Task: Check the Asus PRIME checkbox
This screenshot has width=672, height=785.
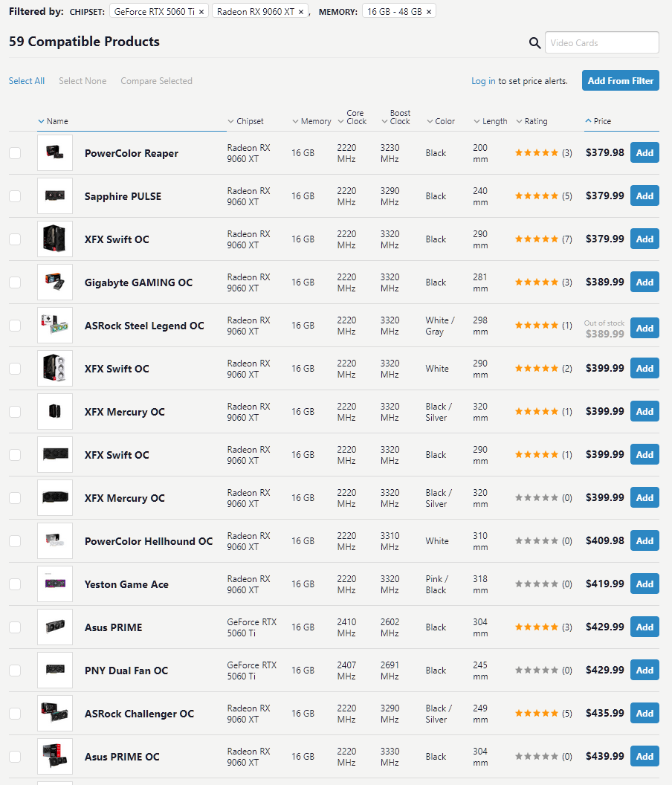Action: click(x=15, y=627)
